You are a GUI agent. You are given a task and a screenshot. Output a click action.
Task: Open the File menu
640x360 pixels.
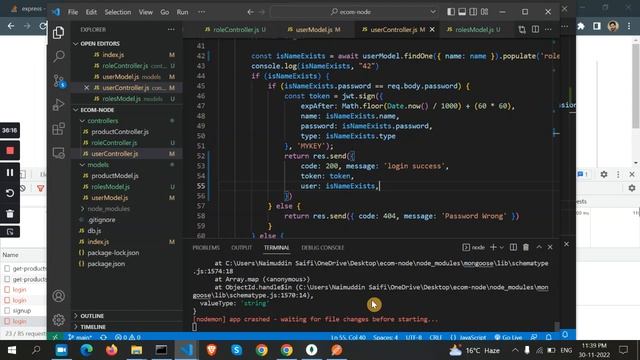pyautogui.click(x=73, y=12)
